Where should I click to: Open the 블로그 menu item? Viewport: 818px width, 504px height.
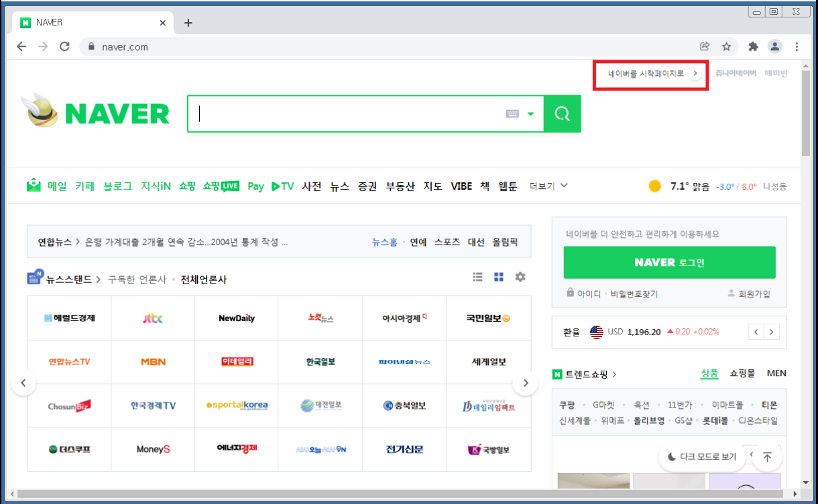(117, 186)
